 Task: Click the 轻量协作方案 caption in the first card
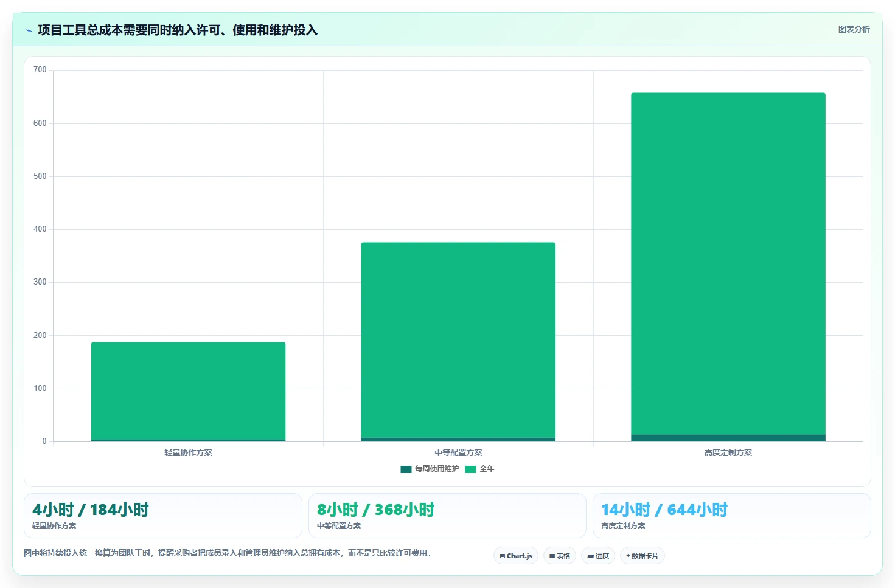click(x=54, y=526)
